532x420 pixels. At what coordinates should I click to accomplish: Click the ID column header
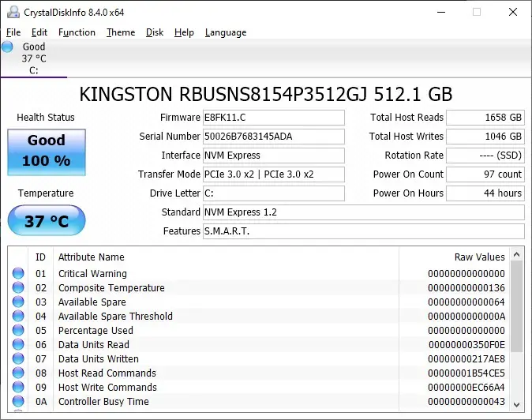click(40, 257)
